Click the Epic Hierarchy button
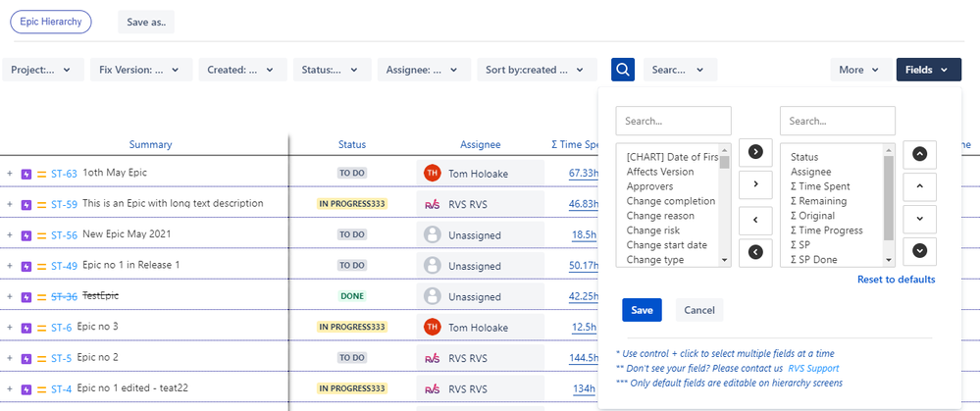 51,22
